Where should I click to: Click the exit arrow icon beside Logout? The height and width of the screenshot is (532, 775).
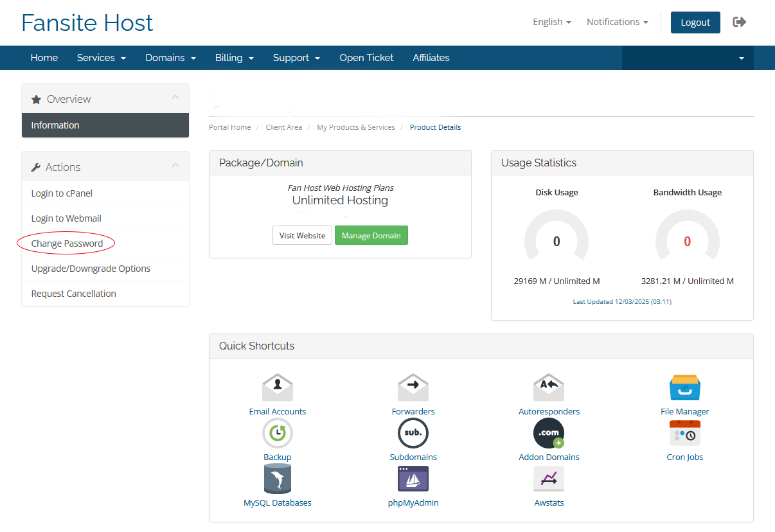740,22
